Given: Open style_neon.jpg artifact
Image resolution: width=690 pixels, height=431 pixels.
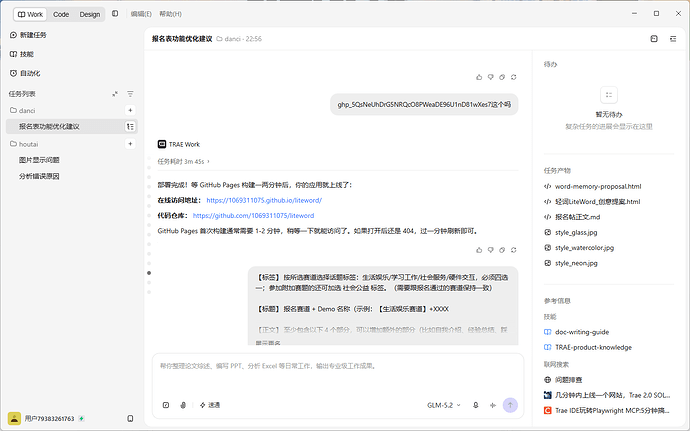Looking at the screenshot, I should click(x=571, y=263).
